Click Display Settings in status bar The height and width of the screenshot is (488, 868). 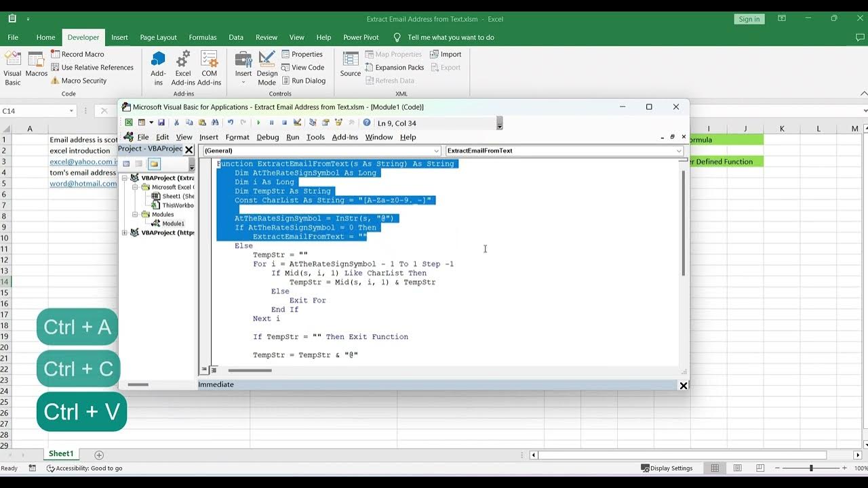(667, 468)
